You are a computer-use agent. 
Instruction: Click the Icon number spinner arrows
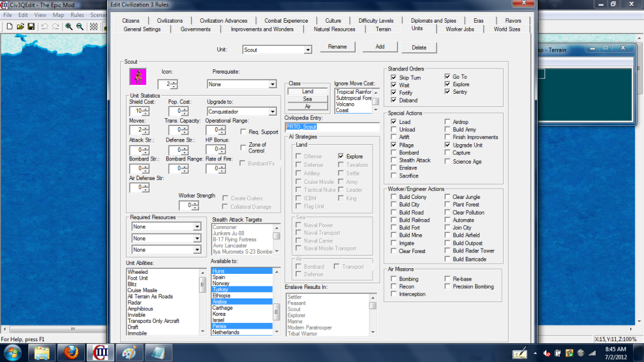click(x=174, y=84)
